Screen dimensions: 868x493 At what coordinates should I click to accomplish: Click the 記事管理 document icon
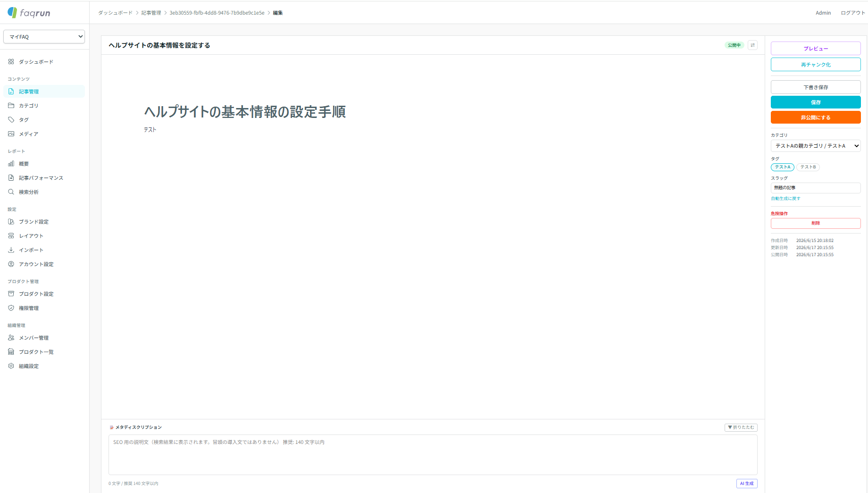(11, 92)
